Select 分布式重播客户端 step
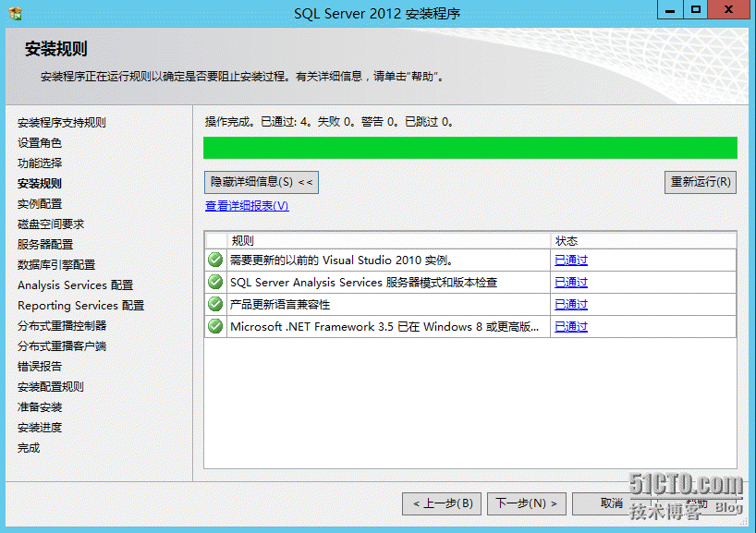 pos(62,346)
